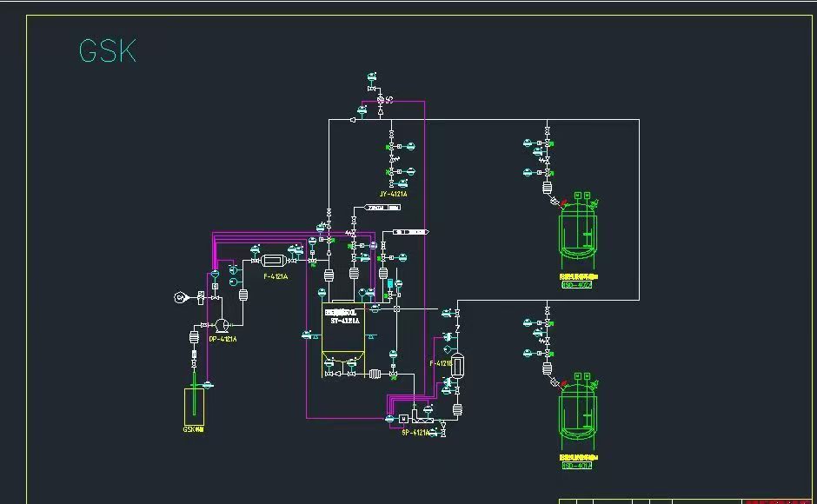Click the upper reactor's green tag label
The height and width of the screenshot is (504, 817).
tap(577, 284)
